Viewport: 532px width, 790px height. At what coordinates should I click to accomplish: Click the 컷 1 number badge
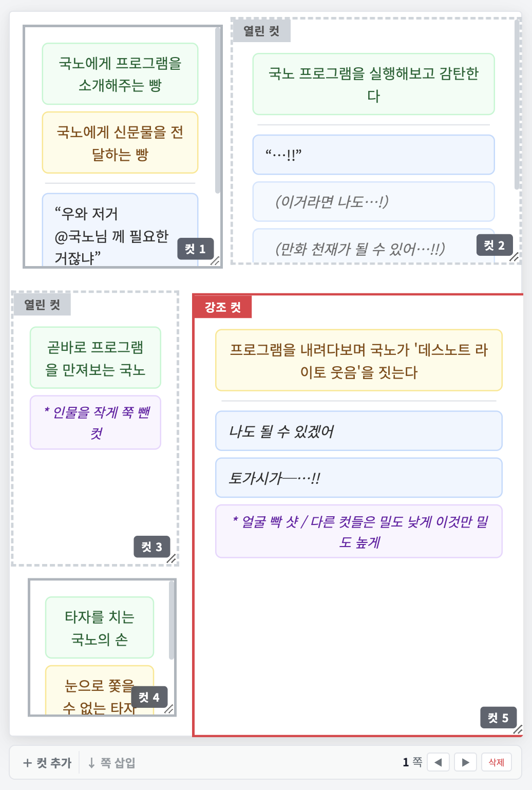pos(195,249)
